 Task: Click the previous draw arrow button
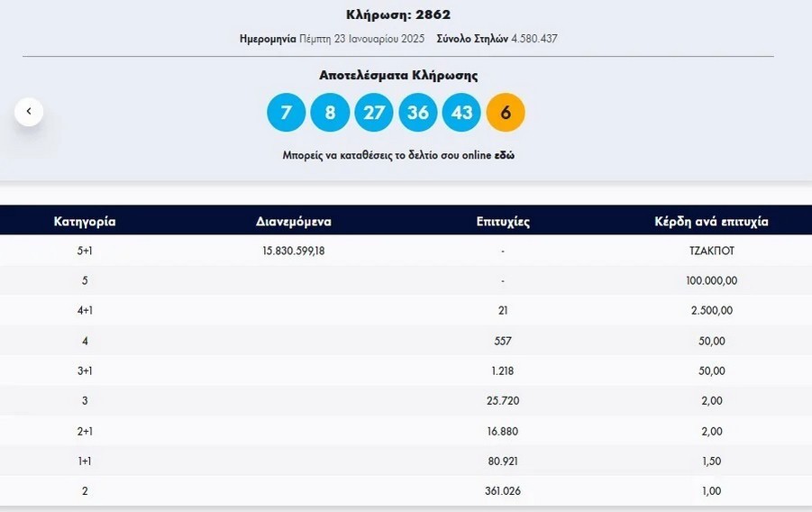pyautogui.click(x=29, y=112)
